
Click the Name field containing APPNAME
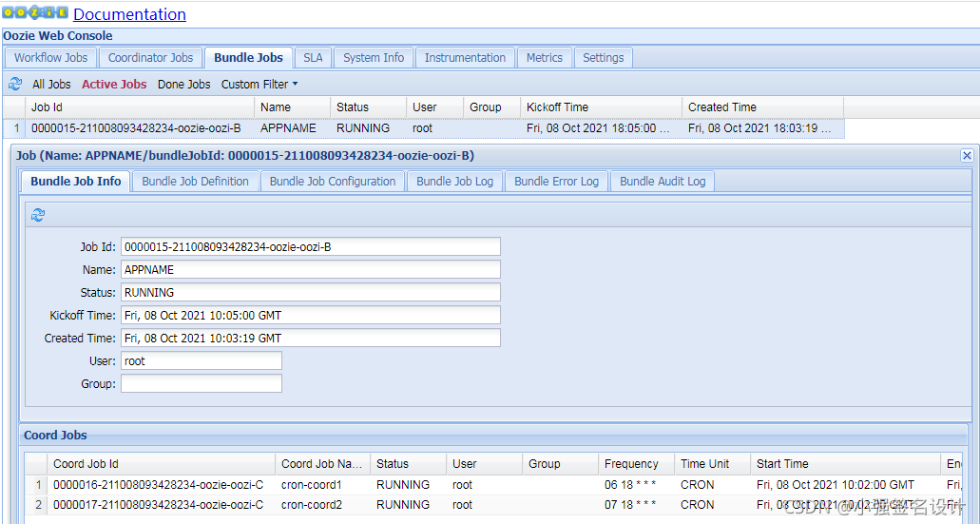point(311,269)
